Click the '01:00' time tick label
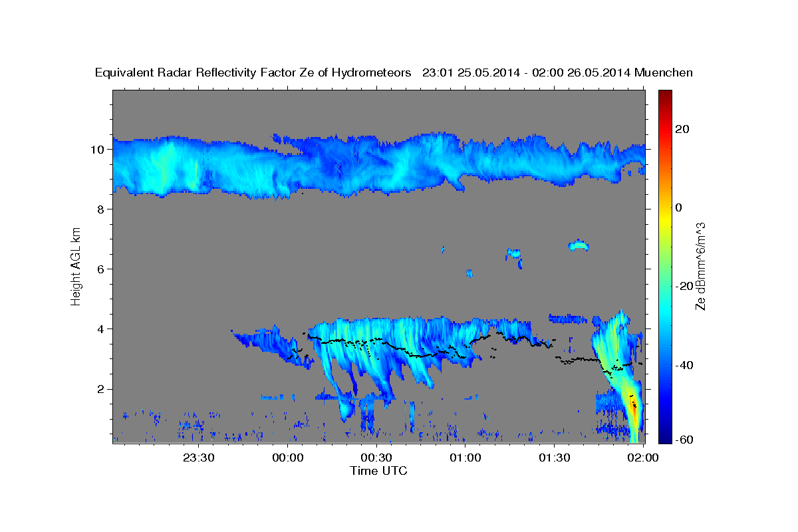Viewport: 798px width, 532px height. pyautogui.click(x=465, y=458)
